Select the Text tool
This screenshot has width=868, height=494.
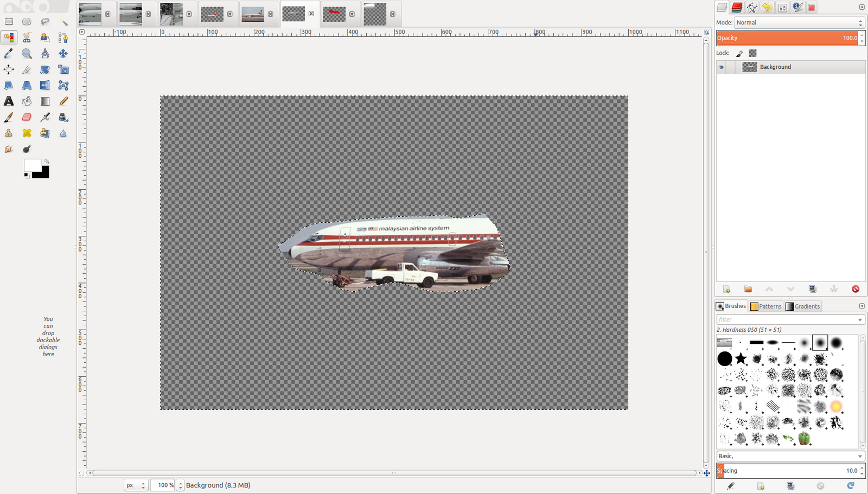[x=9, y=101]
